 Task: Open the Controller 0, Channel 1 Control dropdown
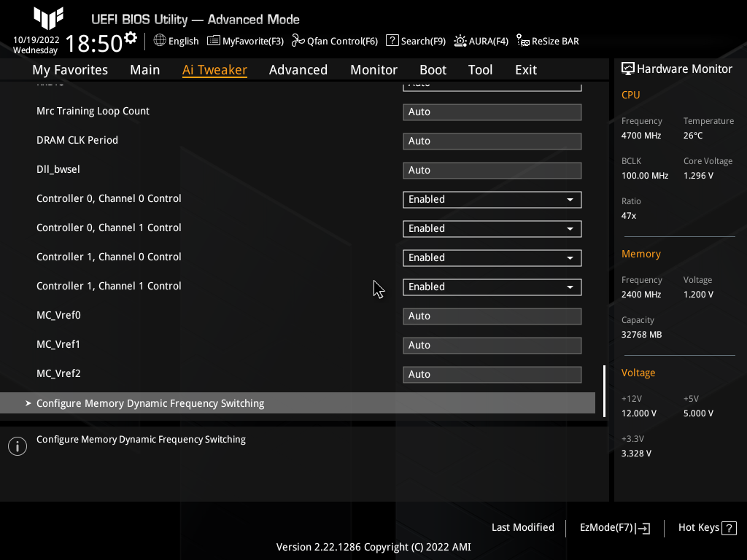pos(492,228)
